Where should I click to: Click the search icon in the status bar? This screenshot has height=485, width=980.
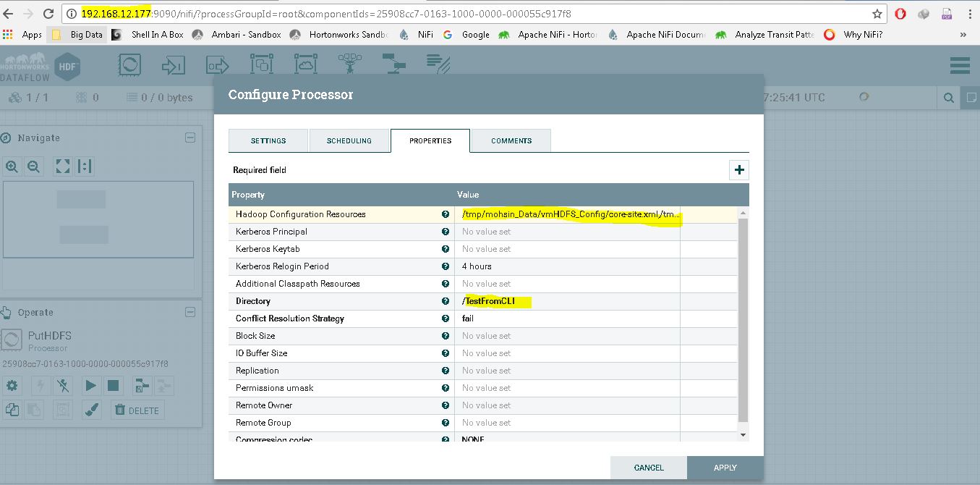point(948,96)
